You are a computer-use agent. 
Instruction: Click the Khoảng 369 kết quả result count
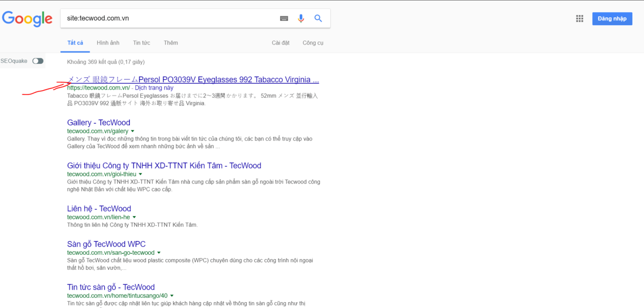106,62
